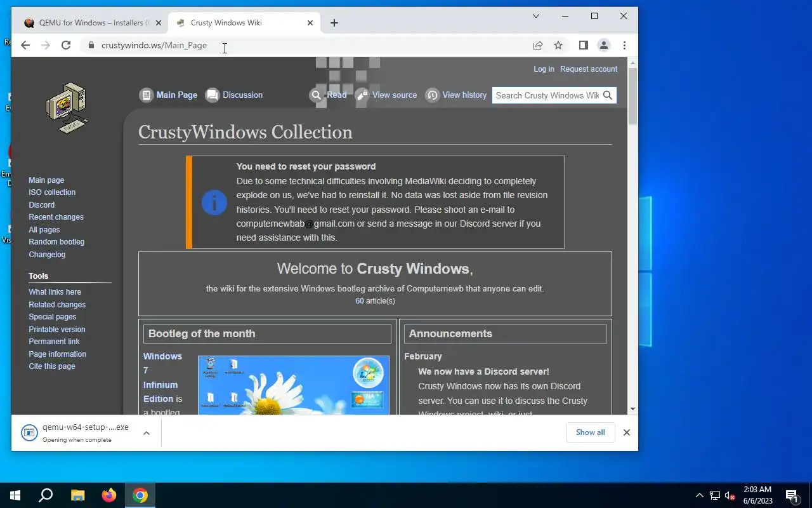Click the address bar URL

(x=154, y=45)
